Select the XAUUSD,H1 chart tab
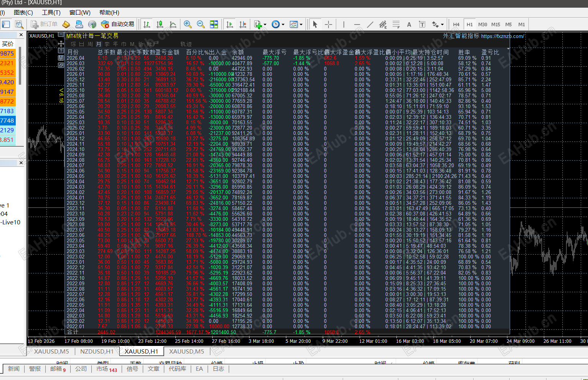This screenshot has width=588, height=380. pos(141,351)
